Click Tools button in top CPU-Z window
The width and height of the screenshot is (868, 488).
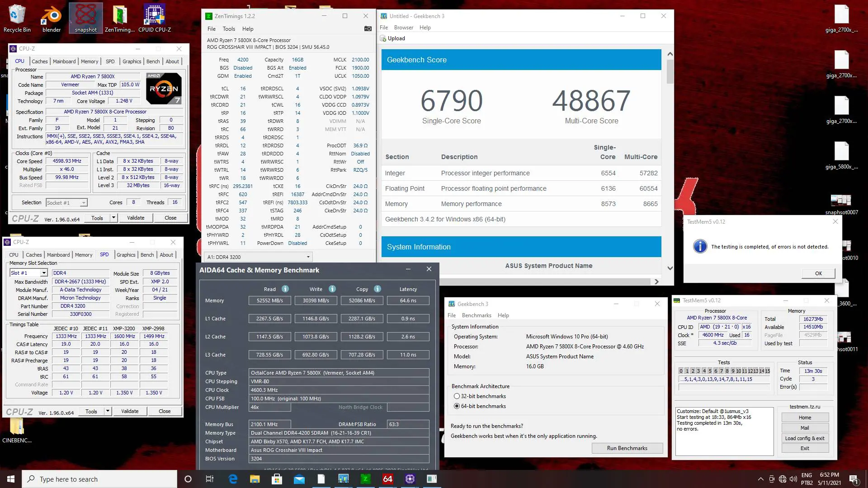97,218
